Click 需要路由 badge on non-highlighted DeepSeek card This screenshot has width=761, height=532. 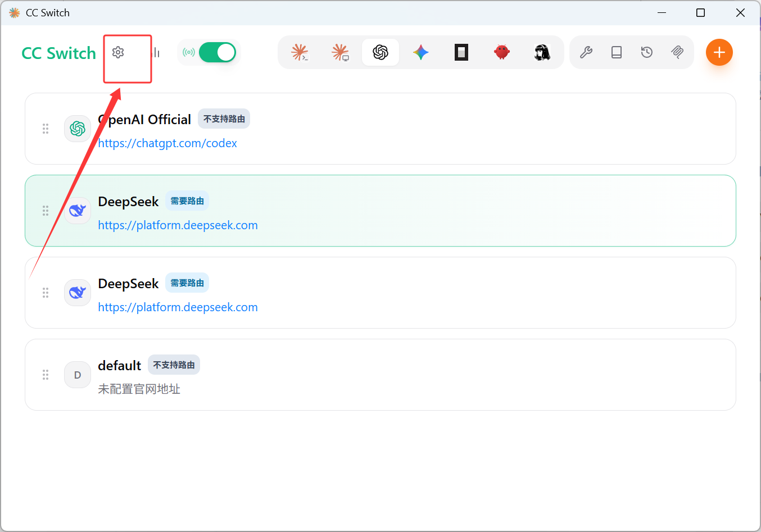[x=187, y=283]
